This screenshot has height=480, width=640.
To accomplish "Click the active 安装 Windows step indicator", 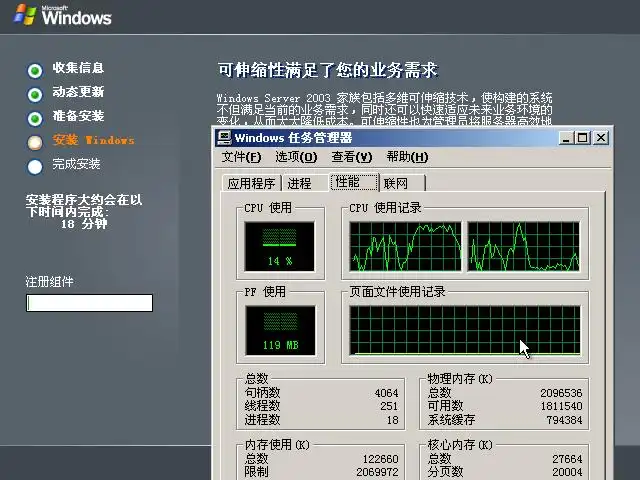I will (x=35, y=142).
